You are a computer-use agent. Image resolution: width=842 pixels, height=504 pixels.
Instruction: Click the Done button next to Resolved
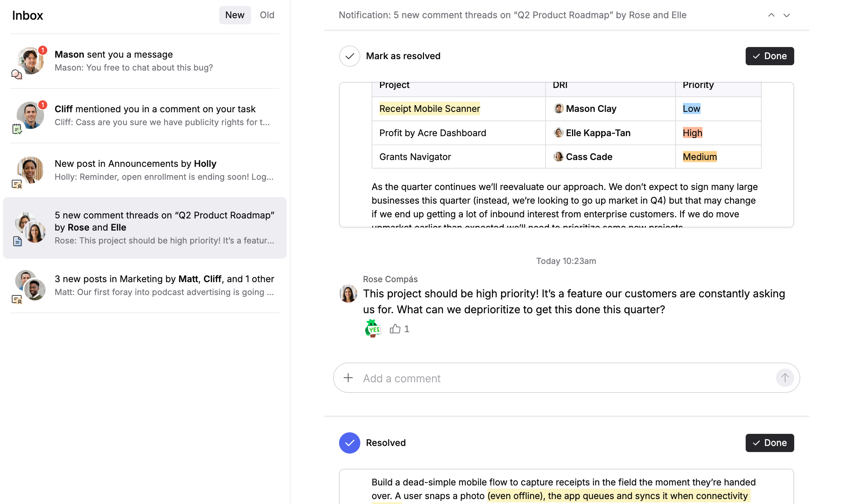click(770, 443)
